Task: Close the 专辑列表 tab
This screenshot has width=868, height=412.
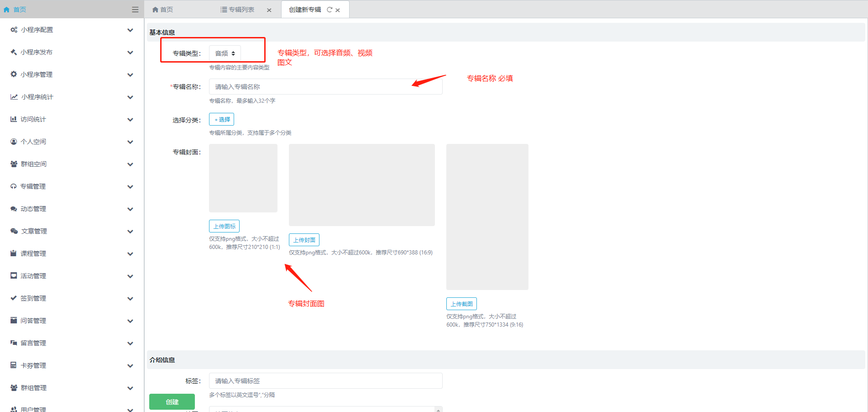Action: point(269,10)
